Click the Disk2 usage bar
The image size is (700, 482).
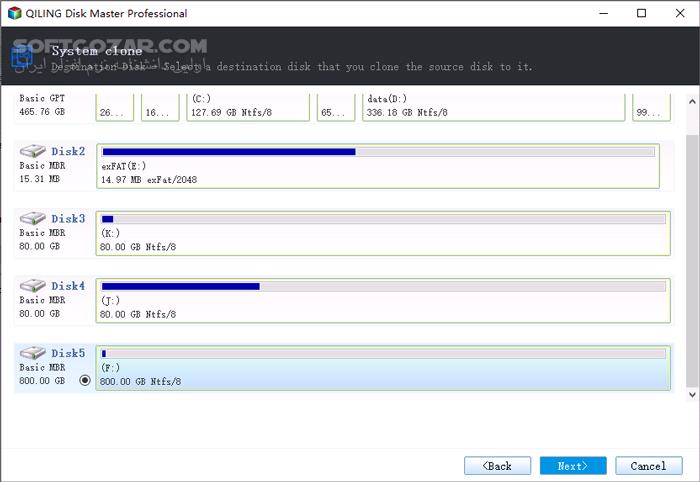[378, 152]
